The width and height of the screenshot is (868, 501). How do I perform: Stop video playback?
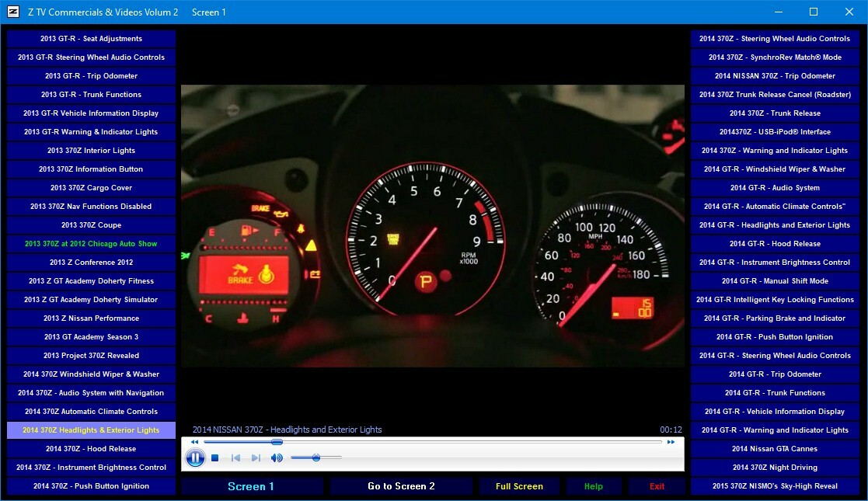pos(215,458)
